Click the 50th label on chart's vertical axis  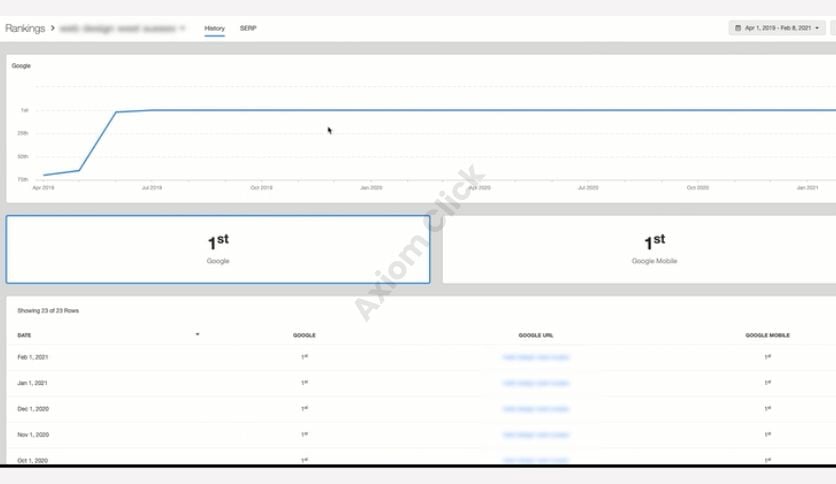click(x=22, y=157)
